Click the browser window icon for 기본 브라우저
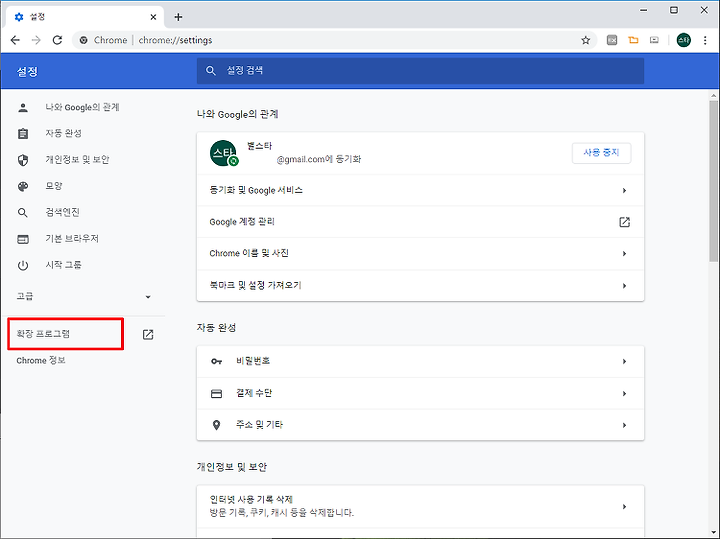 pos(23,239)
